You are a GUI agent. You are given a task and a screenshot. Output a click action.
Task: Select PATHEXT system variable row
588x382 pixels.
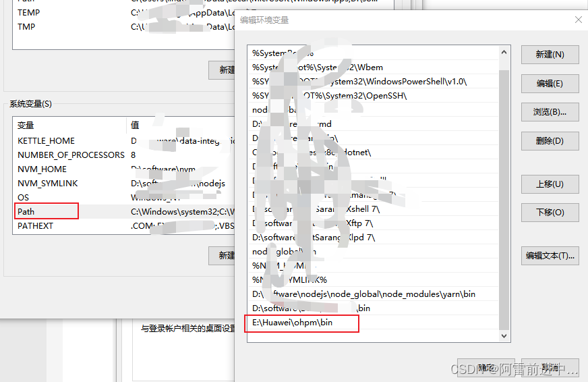pos(124,226)
